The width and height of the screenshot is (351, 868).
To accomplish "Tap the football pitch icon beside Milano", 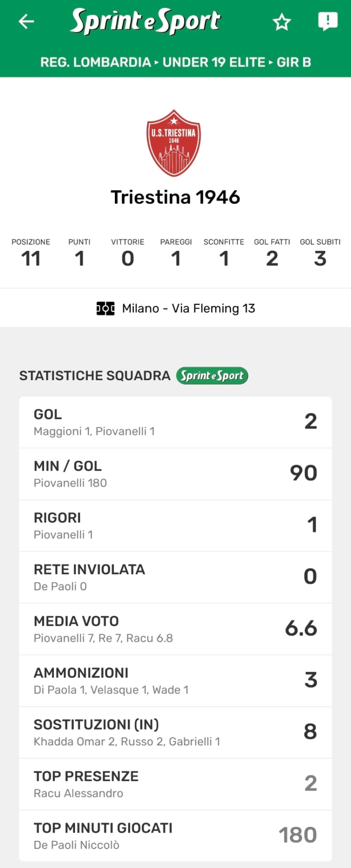I will click(x=105, y=308).
